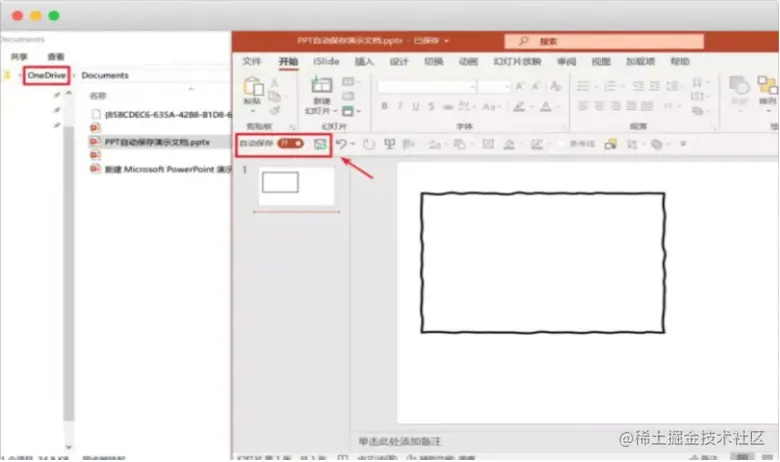Screen dimensions: 780x462
Task: Click the Undo arrow icon
Action: [341, 144]
